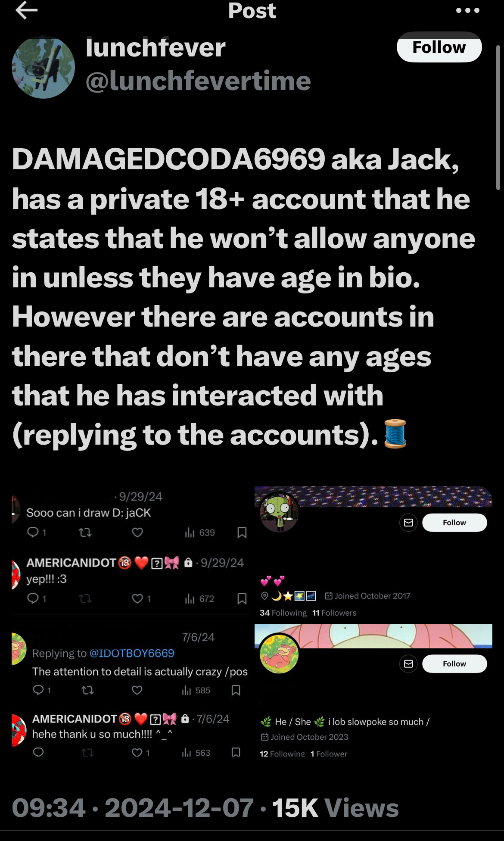Screen dimensions: 504x841
Task: Open lunchfever's profile picture
Action: pos(43,67)
